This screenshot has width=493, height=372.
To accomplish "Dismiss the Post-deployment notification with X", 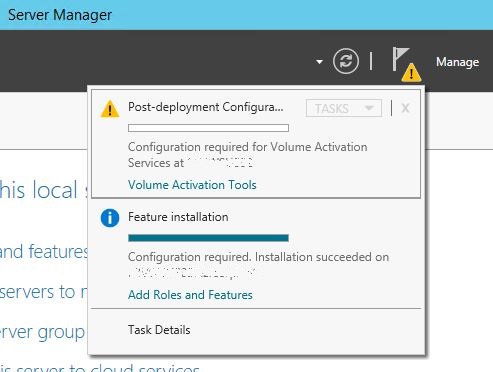I will pyautogui.click(x=405, y=108).
